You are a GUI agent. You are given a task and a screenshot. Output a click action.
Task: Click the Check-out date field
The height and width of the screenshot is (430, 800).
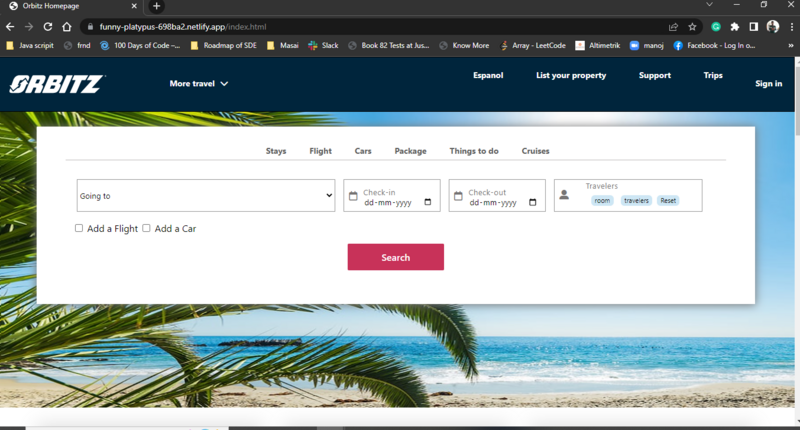[497, 195]
